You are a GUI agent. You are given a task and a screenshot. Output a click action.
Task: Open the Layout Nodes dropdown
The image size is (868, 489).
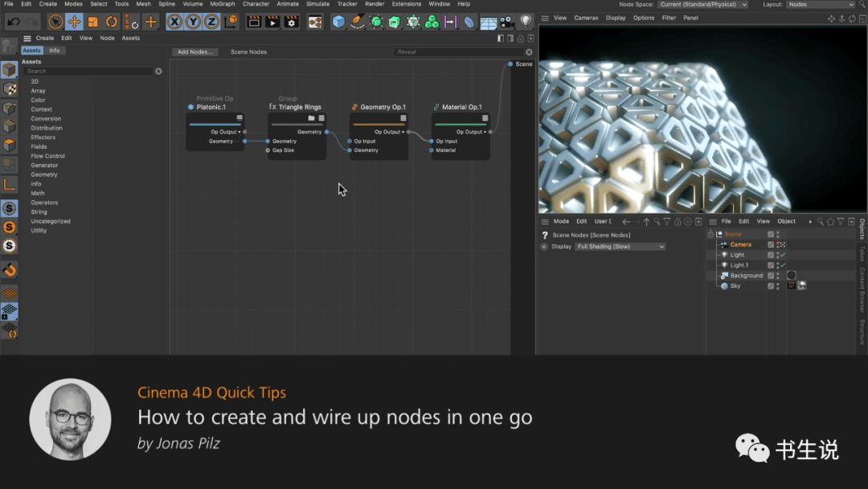[x=821, y=5]
